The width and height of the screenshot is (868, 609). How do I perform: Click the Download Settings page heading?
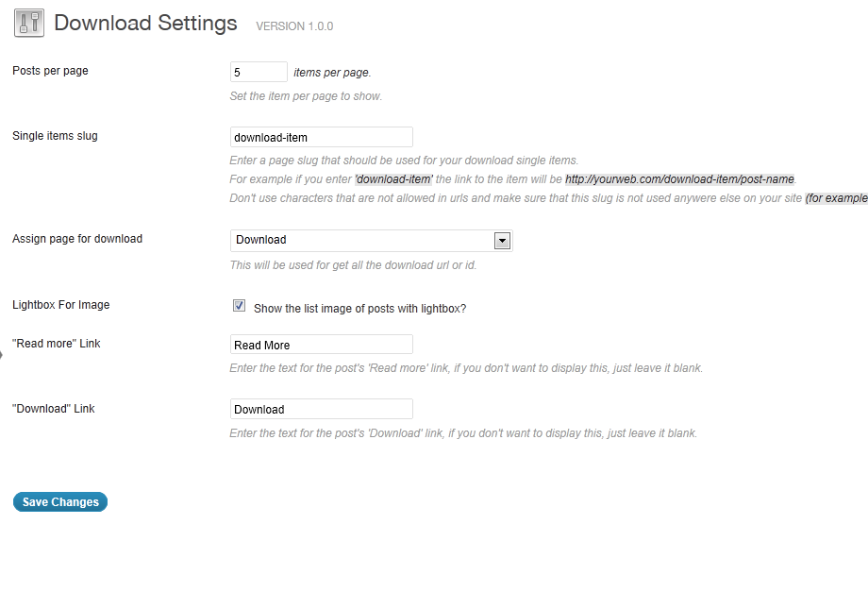(145, 24)
